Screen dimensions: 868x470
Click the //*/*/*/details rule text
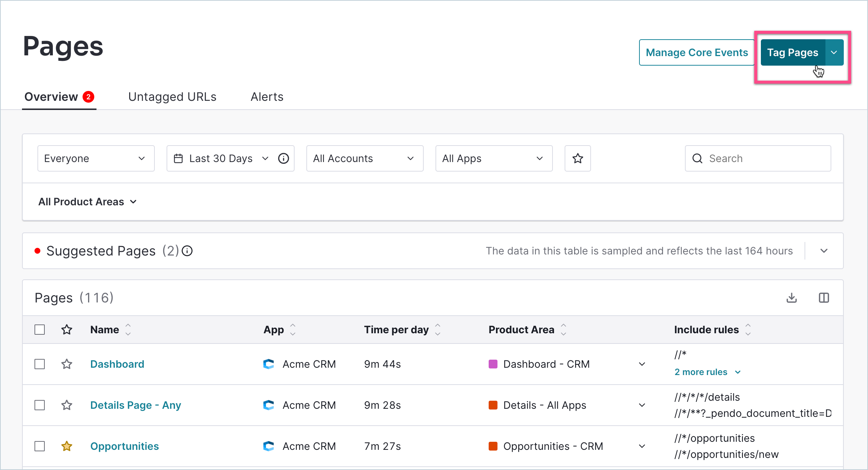pyautogui.click(x=707, y=397)
